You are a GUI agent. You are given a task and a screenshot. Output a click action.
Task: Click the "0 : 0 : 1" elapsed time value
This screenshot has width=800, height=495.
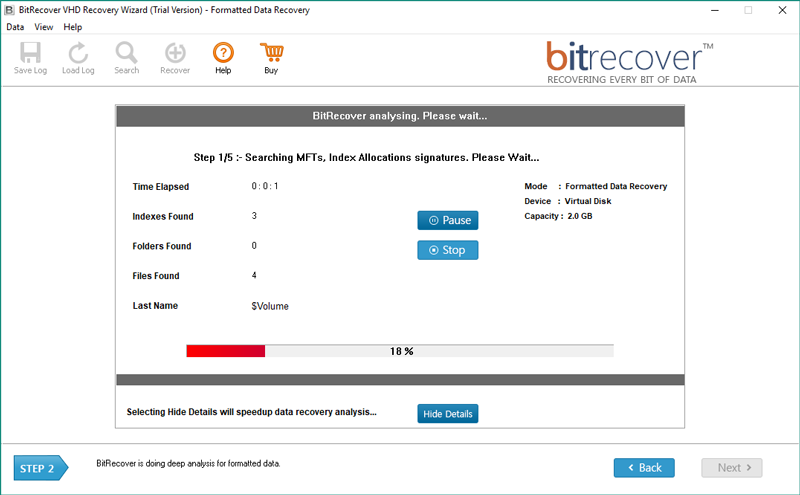coord(265,186)
